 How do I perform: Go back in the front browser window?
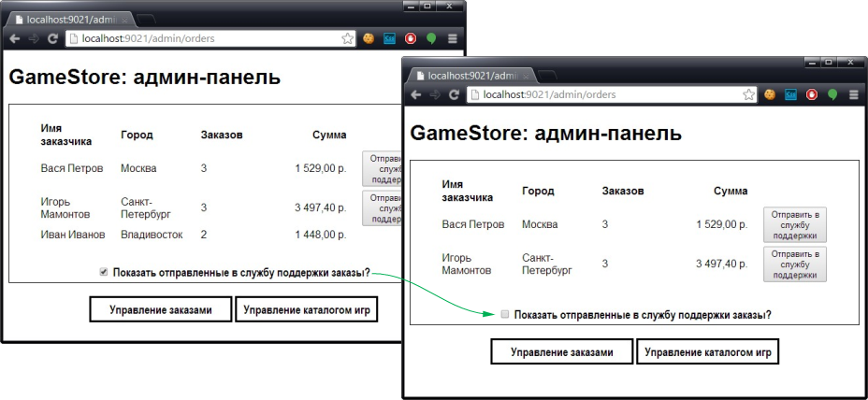click(x=416, y=94)
